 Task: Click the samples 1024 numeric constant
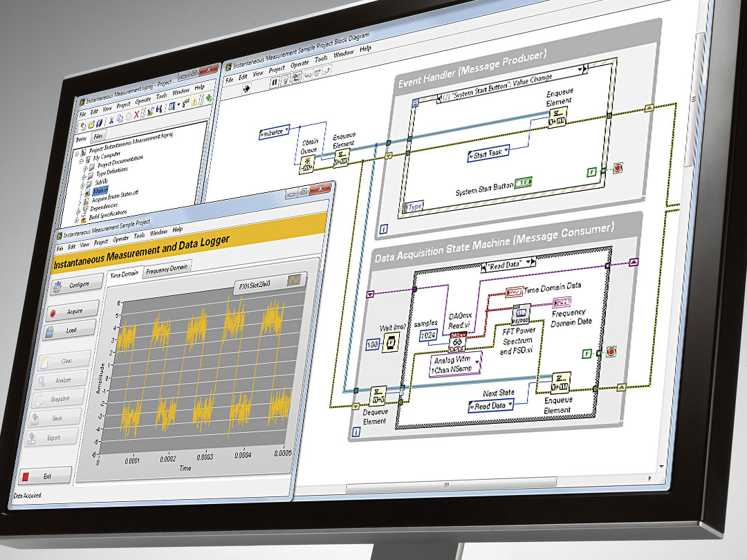pos(428,335)
